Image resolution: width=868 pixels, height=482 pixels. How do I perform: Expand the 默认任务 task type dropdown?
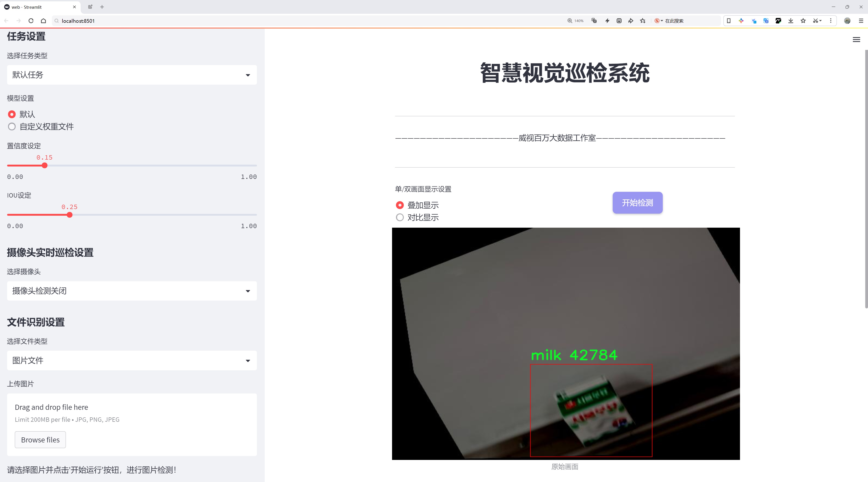(132, 75)
